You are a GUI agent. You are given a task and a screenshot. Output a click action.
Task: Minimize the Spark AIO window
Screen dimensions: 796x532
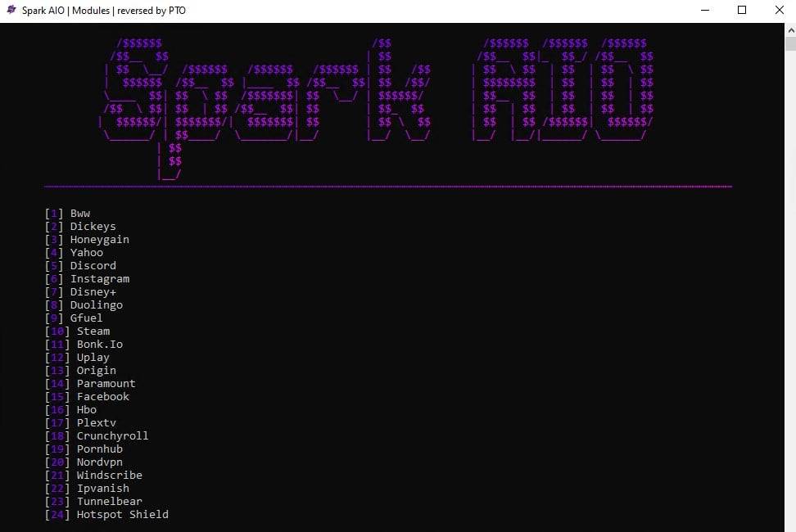(704, 10)
